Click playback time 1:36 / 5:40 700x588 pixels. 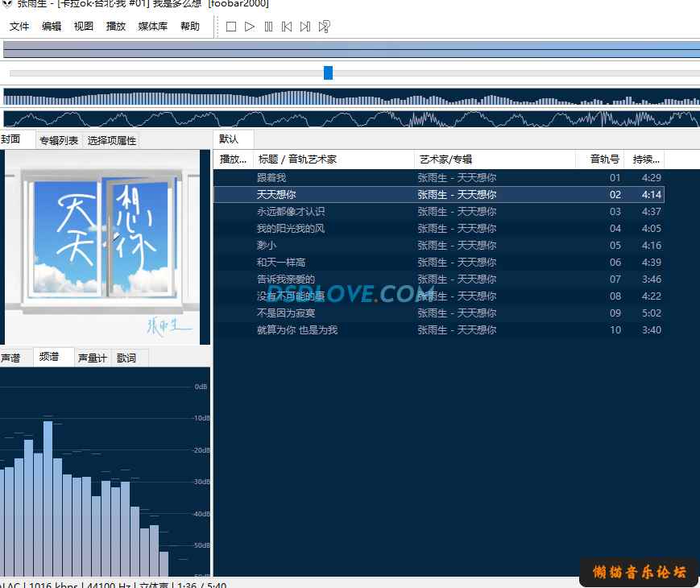pos(202,585)
